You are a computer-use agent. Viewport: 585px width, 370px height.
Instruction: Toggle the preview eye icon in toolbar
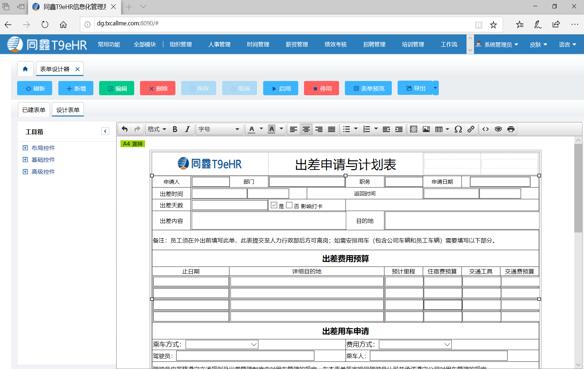tap(498, 129)
